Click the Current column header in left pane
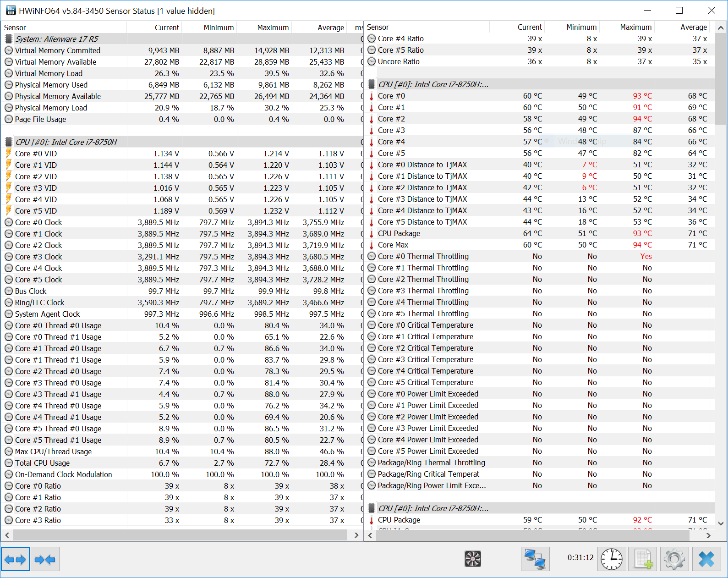 click(154, 28)
